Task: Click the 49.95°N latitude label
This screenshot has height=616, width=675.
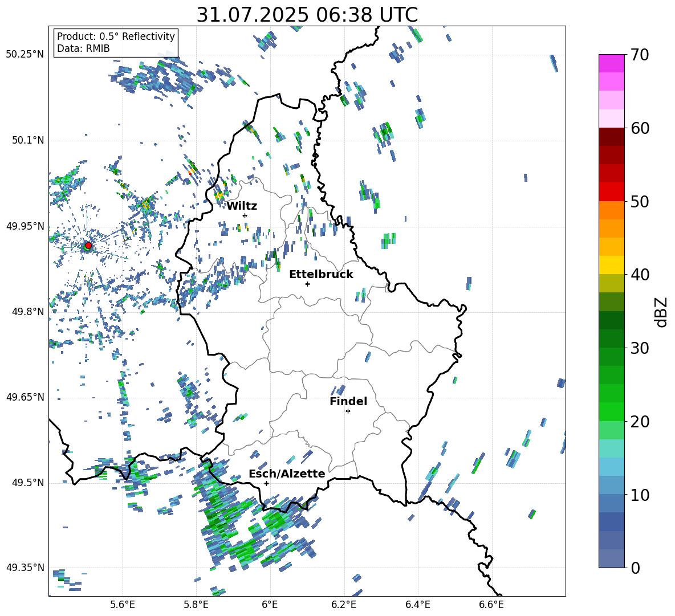Action: (x=25, y=226)
